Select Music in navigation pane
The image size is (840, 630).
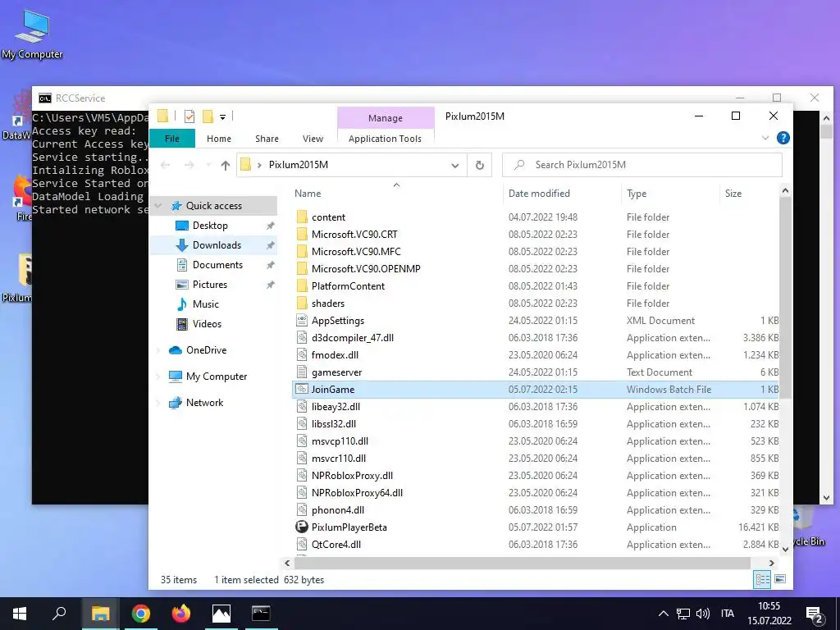coord(205,304)
